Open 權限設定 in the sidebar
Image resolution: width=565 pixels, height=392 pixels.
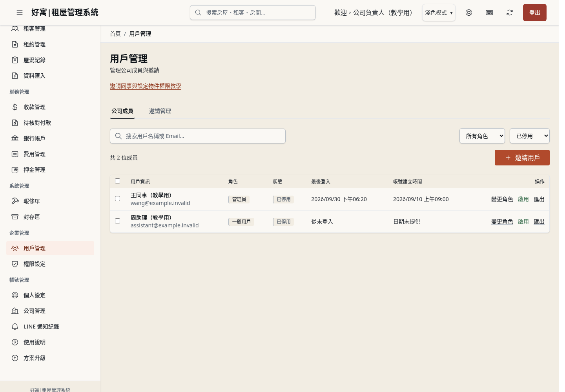[x=50, y=264]
